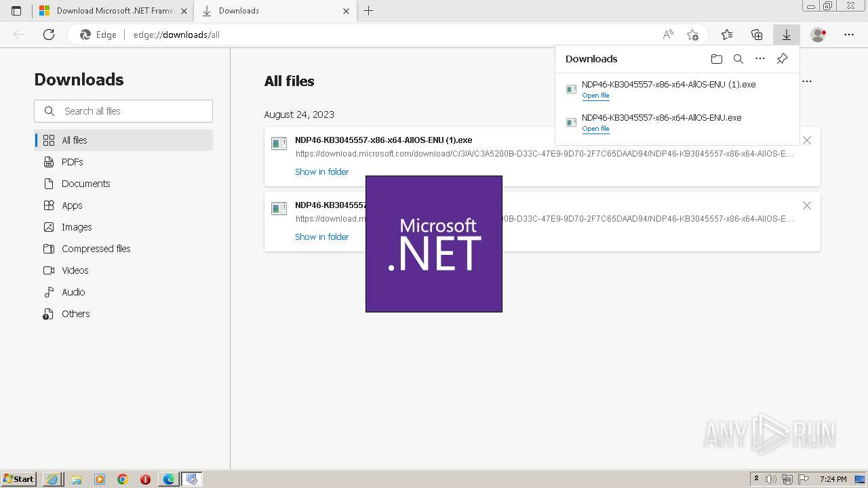Click NDP46 ENU (1).exe name in flyout
The image size is (868, 488).
[669, 85]
